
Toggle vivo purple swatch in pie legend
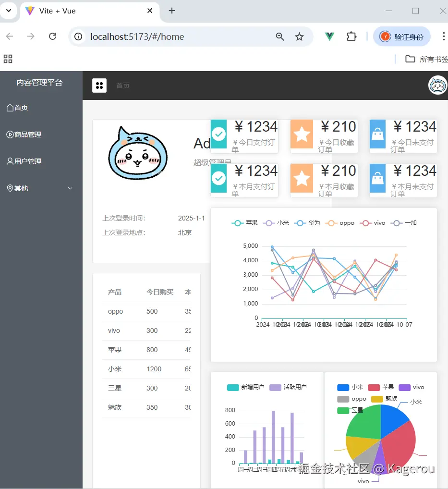point(404,387)
